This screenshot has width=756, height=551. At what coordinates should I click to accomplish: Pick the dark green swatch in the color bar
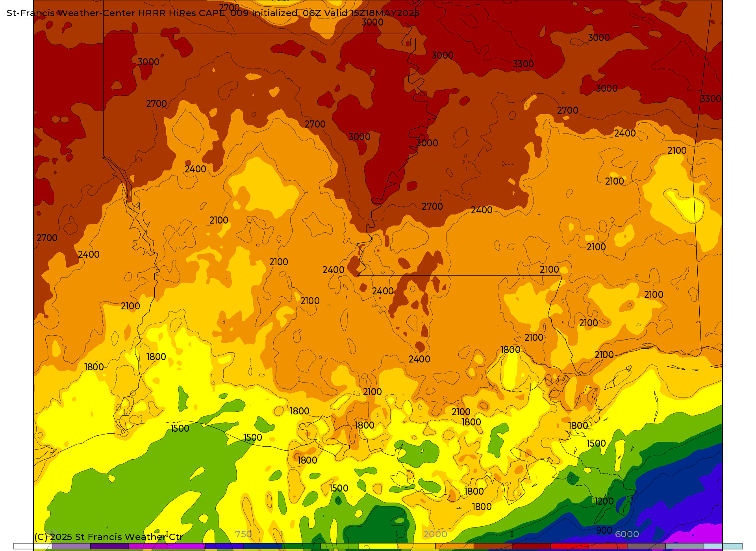click(x=301, y=546)
